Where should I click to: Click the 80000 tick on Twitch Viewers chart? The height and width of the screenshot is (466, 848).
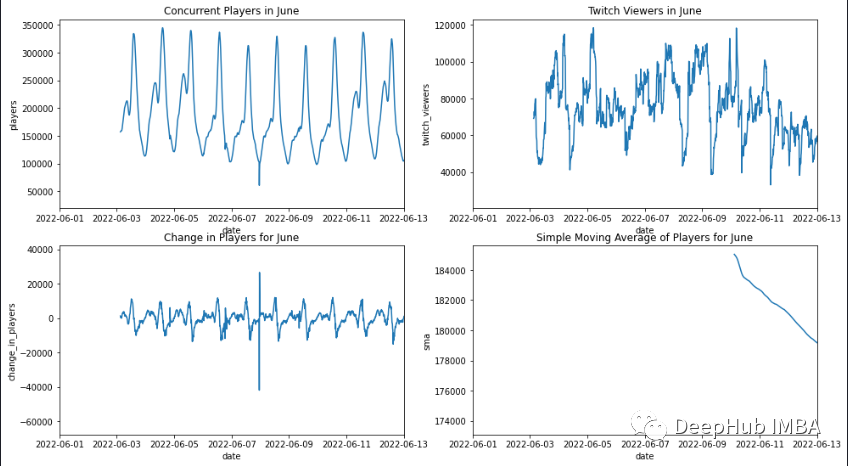(453, 99)
